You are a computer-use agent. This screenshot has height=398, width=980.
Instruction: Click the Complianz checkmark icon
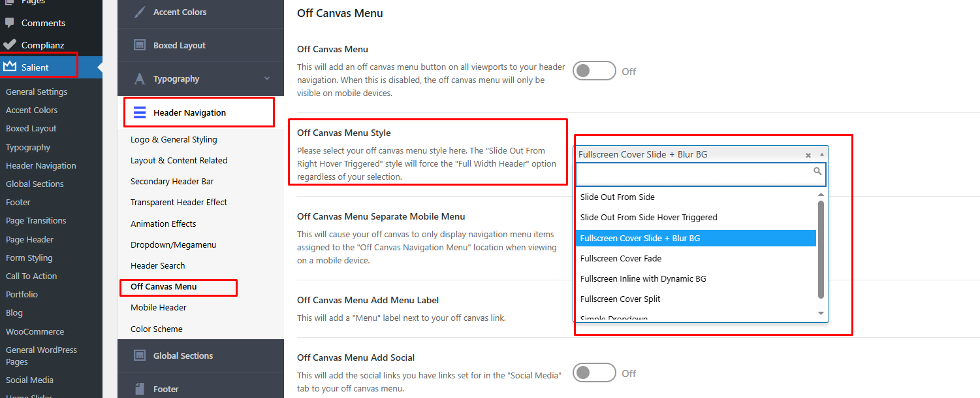(x=9, y=45)
